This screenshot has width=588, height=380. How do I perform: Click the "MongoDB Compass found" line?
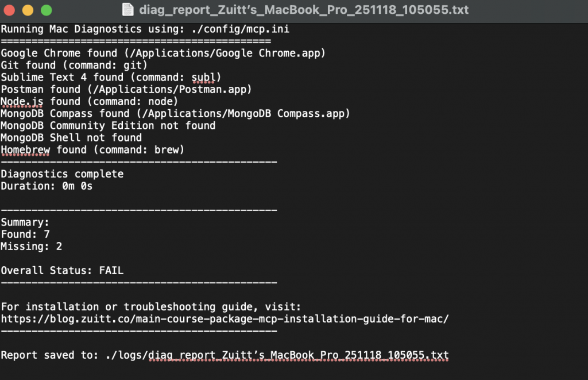click(175, 113)
